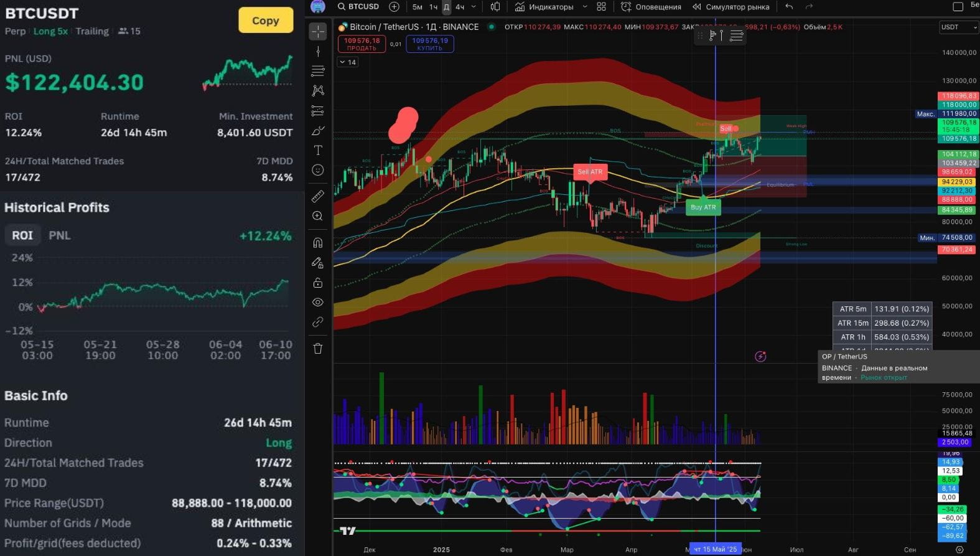Select the trend line drawing tool
The width and height of the screenshot is (980, 556).
[x=318, y=51]
